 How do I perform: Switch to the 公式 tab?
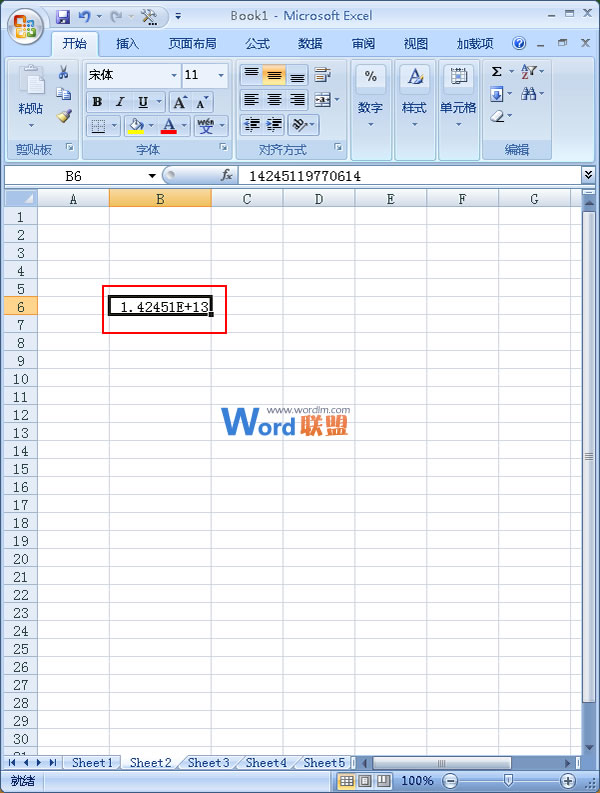258,44
